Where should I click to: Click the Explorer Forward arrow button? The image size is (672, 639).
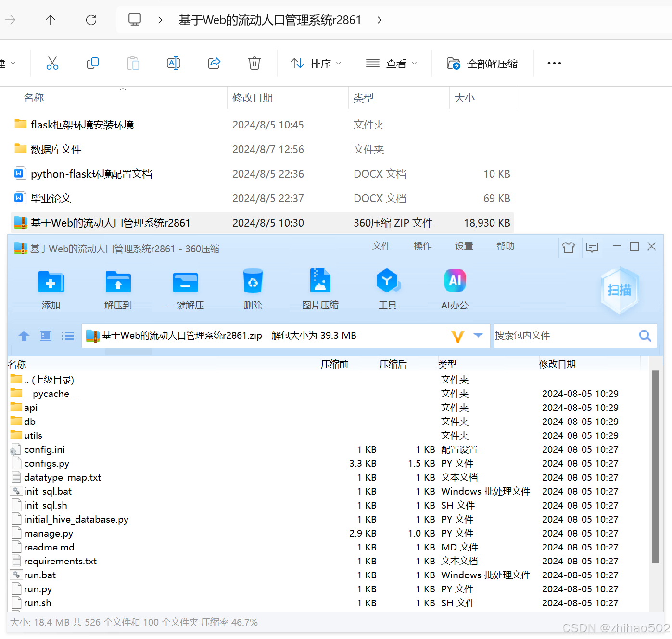pos(11,20)
